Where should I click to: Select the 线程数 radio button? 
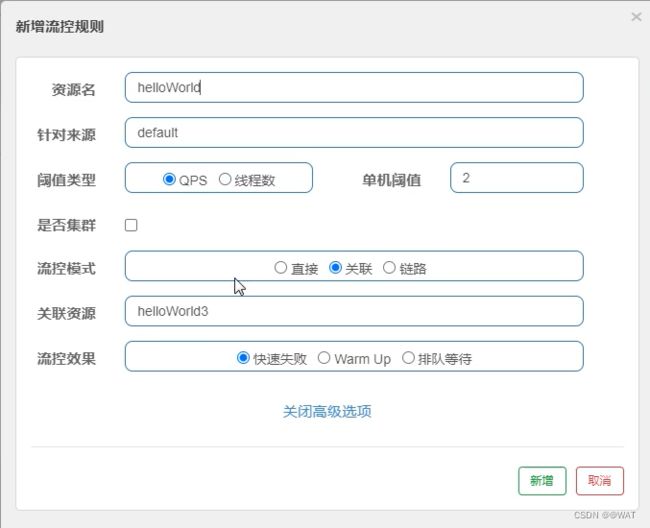click(225, 179)
